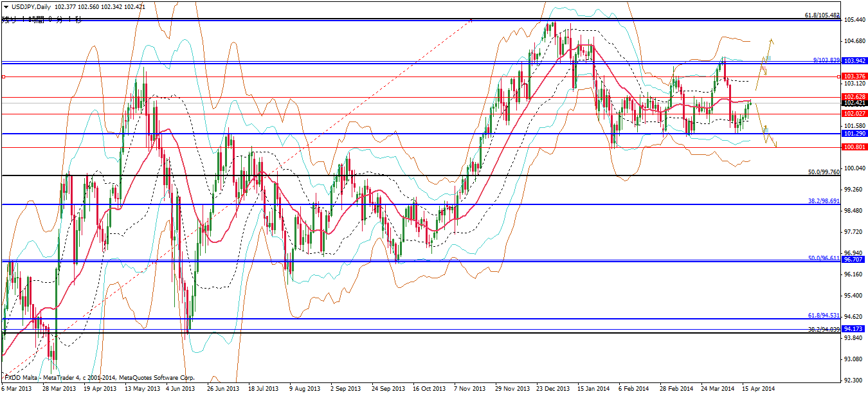The width and height of the screenshot is (868, 394).
Task: Click the 7 Nov 2013 date label
Action: point(469,389)
